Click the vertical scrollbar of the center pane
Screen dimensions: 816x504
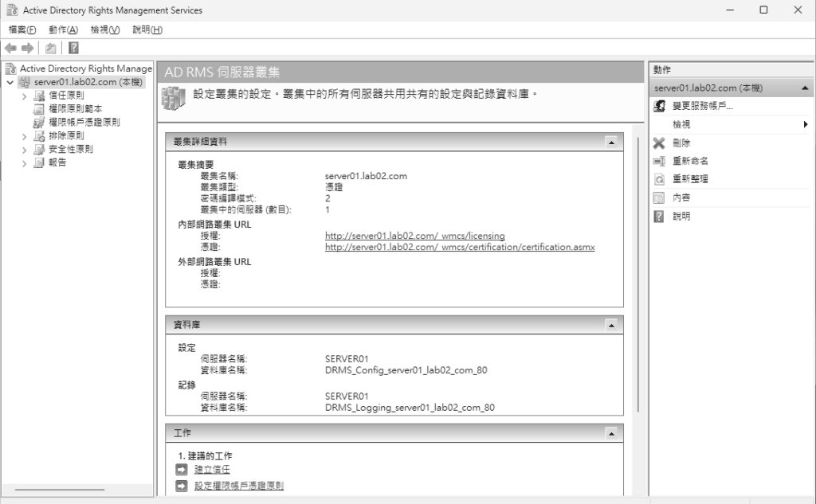[638, 275]
